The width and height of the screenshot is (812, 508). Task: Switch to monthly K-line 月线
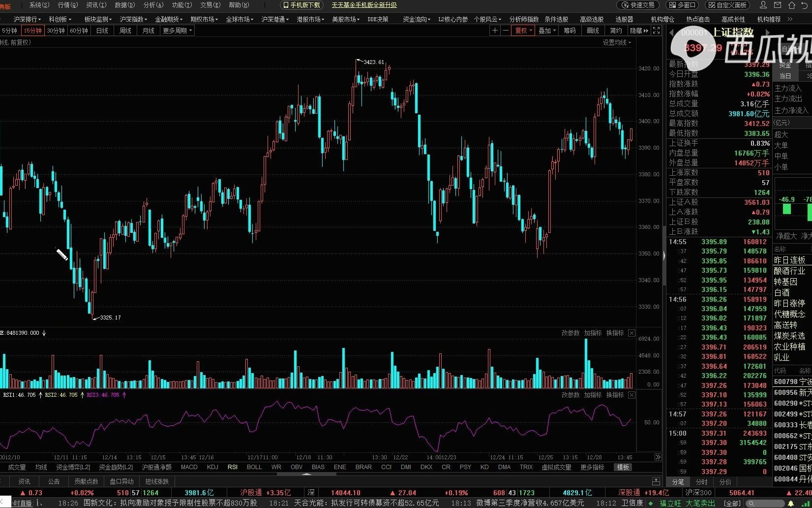[149, 31]
